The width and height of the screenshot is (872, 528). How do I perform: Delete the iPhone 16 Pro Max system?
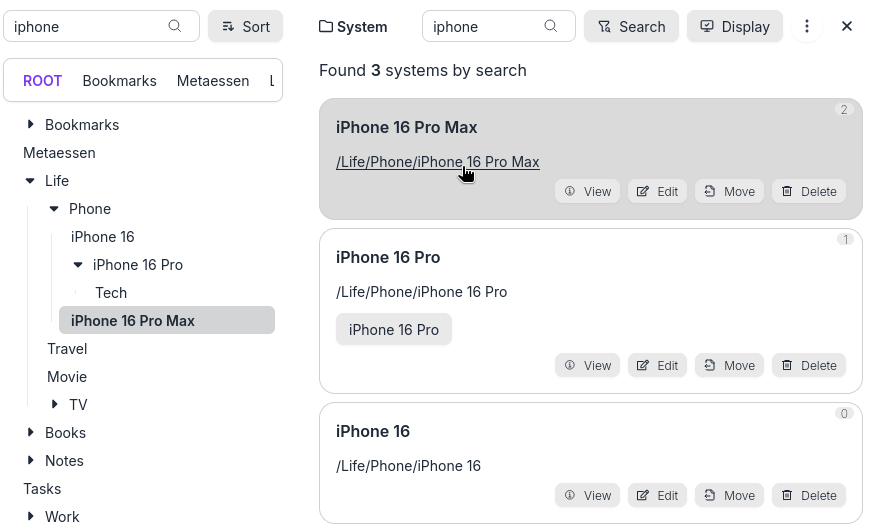[x=808, y=191]
